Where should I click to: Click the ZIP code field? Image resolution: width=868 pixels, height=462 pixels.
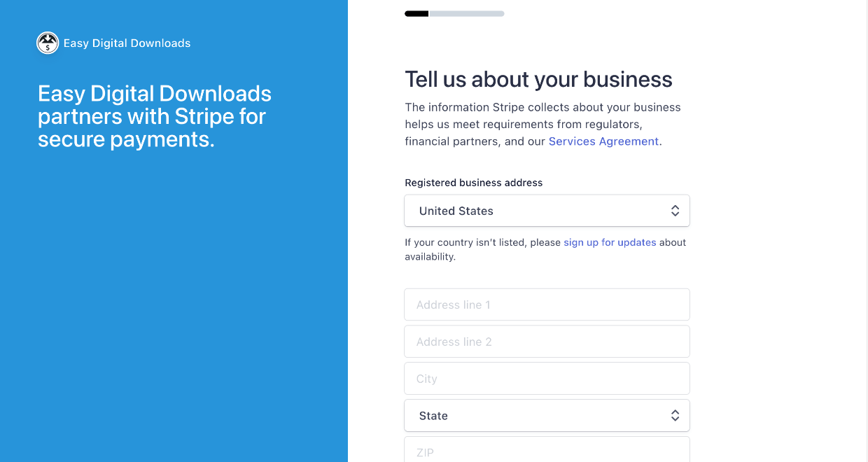tap(546, 451)
